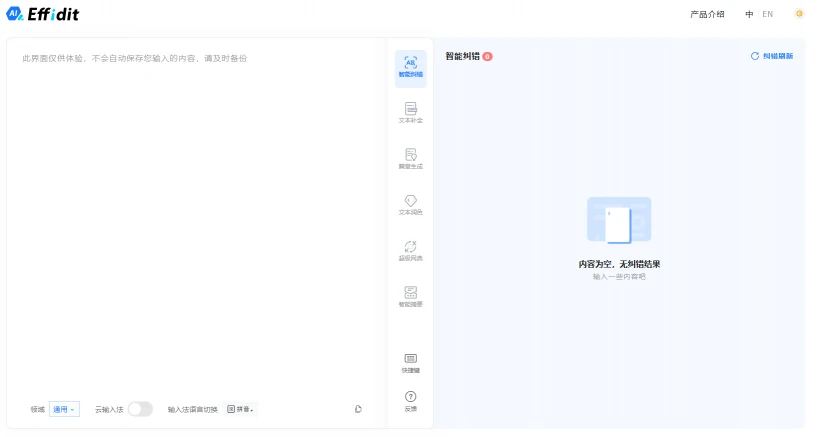Screen dimensions: 835x437
Task: Open the 拼音 input method dropdown
Action: pos(240,409)
